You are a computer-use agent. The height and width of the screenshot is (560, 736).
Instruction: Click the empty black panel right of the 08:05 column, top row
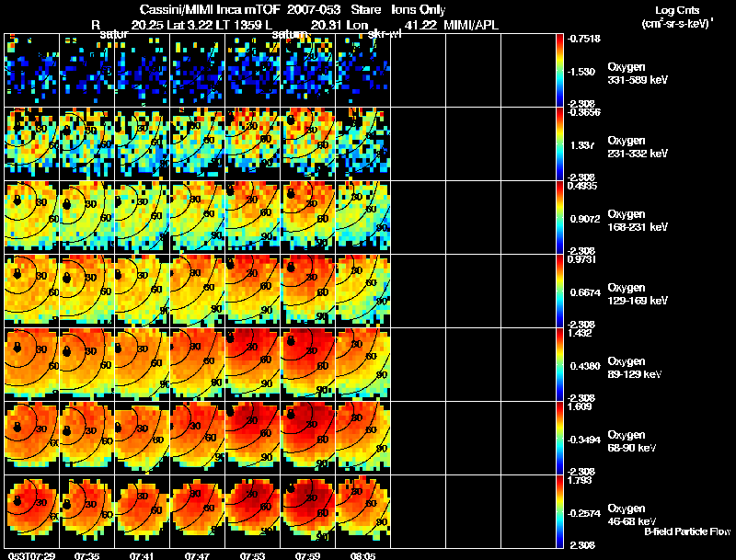(x=419, y=71)
